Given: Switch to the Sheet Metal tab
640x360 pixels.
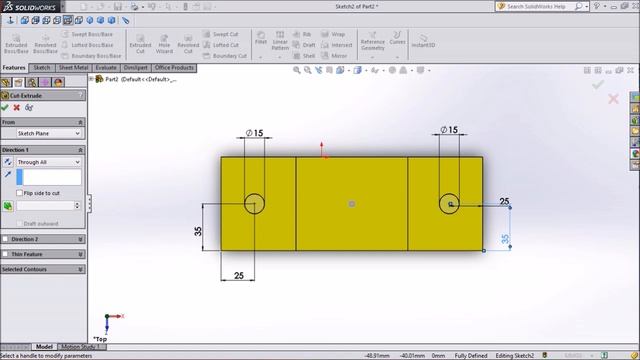Looking at the screenshot, I should coord(73,68).
